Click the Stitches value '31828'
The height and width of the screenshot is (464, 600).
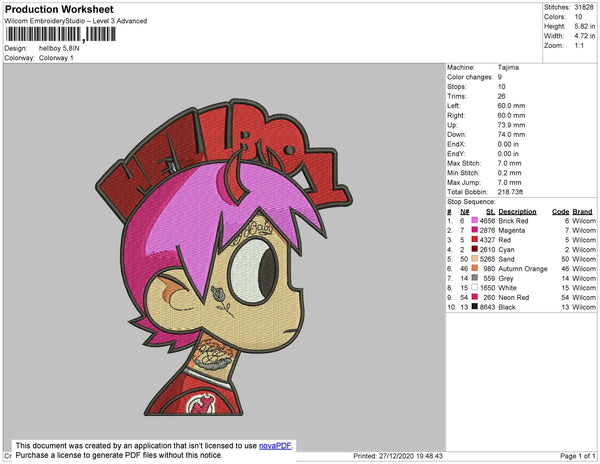tap(584, 7)
